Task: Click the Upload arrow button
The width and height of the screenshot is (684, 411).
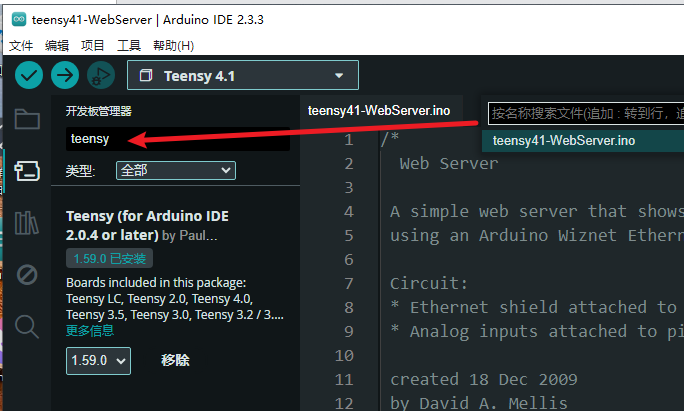Action: pos(65,75)
